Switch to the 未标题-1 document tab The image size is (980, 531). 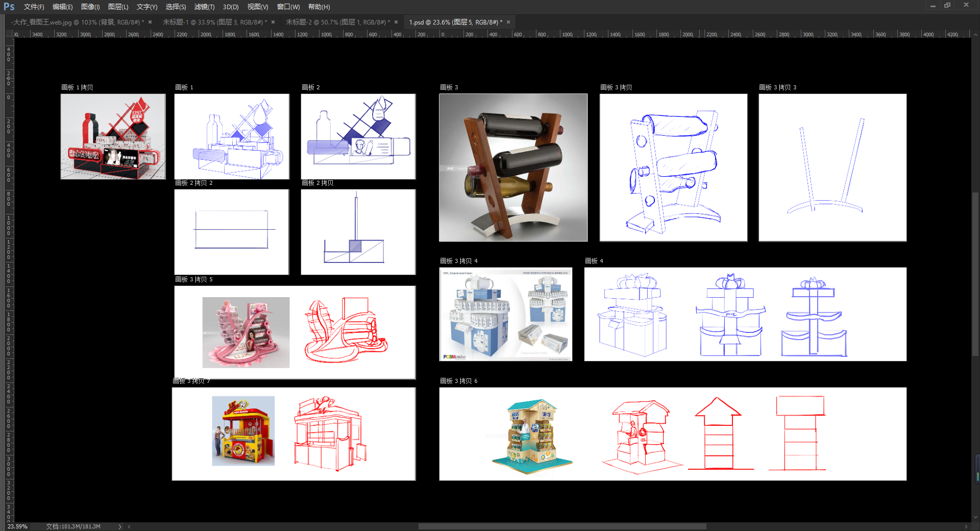[214, 22]
